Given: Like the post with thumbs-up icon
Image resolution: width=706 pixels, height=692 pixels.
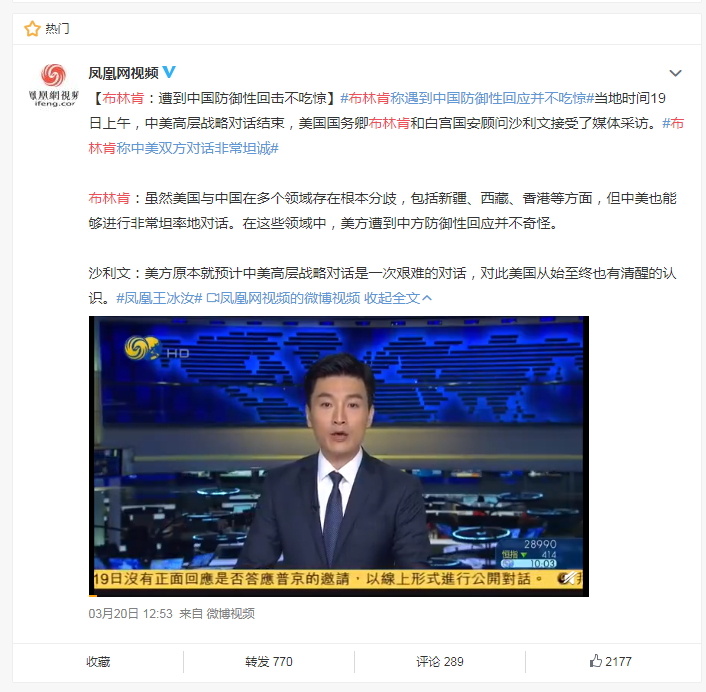Looking at the screenshot, I should [610, 661].
